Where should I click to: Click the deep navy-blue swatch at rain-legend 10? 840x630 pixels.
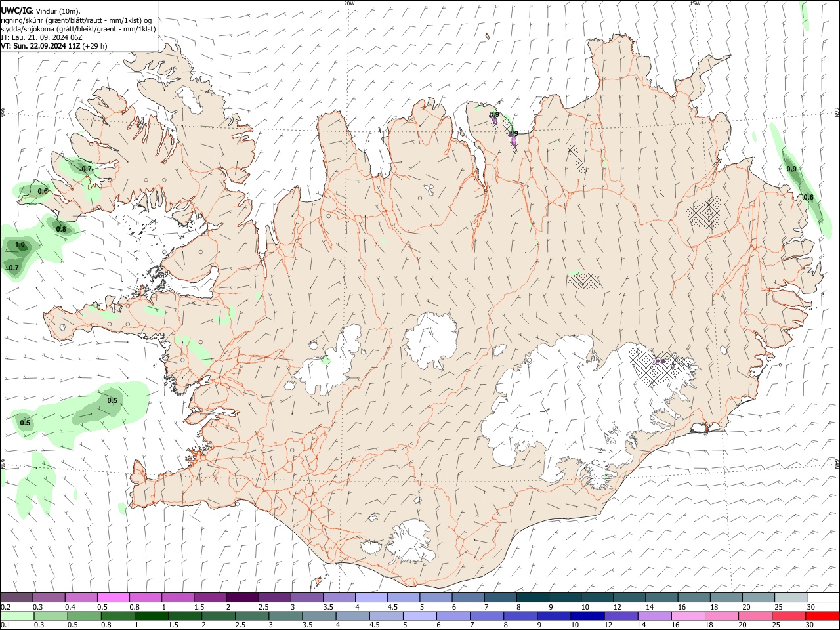click(587, 616)
